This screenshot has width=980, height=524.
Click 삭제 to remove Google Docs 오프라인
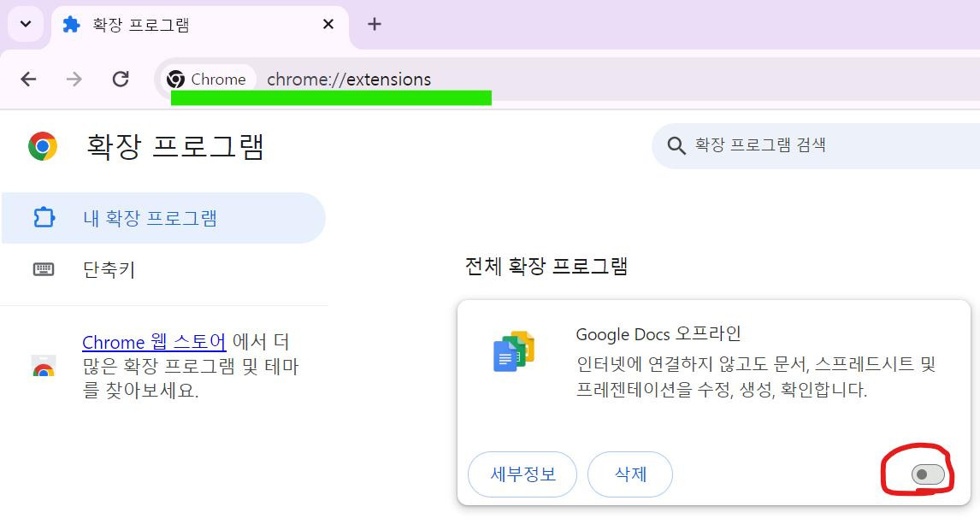(x=630, y=474)
